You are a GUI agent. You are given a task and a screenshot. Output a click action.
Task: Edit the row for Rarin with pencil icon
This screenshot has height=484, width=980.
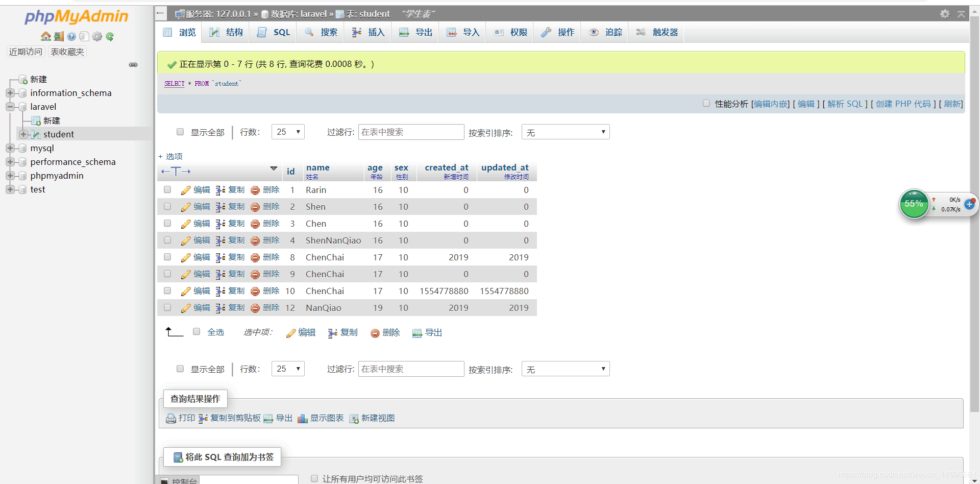click(185, 189)
